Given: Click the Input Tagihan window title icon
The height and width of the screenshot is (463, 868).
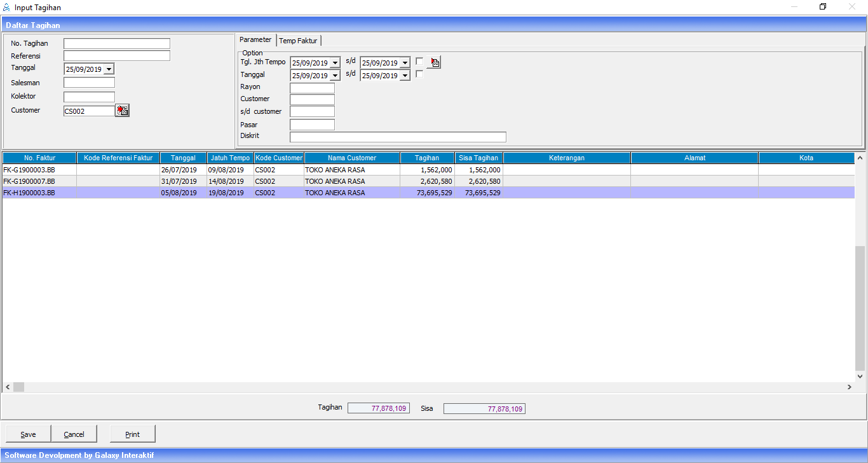Looking at the screenshot, I should click(6, 8).
